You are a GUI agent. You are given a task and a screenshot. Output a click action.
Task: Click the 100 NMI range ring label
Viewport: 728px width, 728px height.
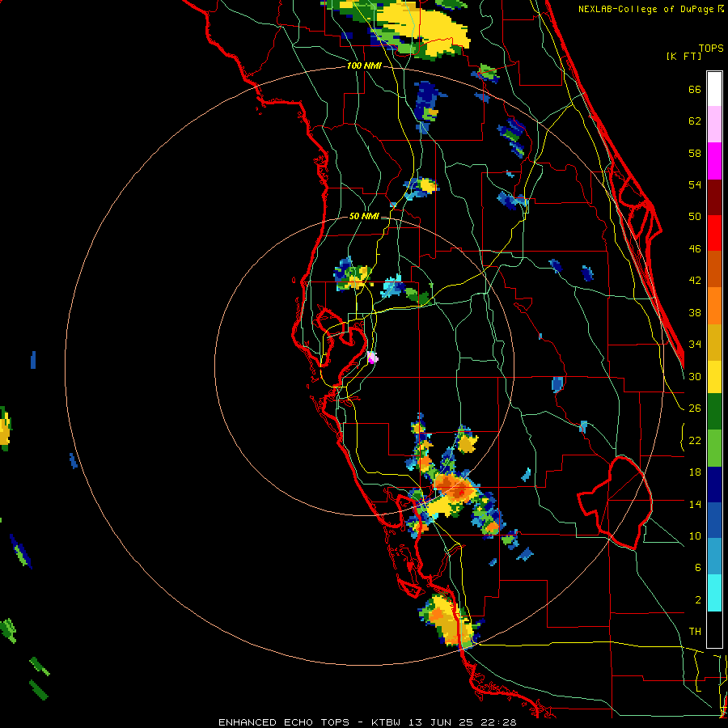click(x=364, y=66)
